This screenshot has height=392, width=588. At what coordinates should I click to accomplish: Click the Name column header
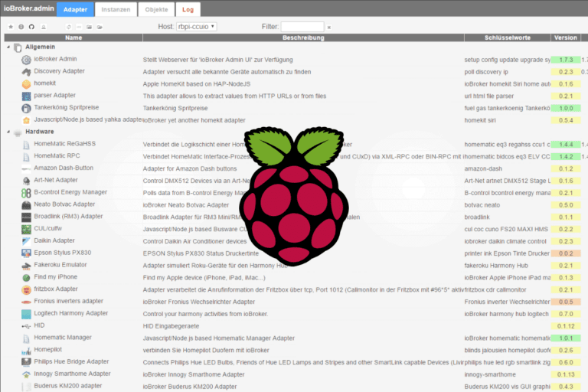tap(73, 38)
